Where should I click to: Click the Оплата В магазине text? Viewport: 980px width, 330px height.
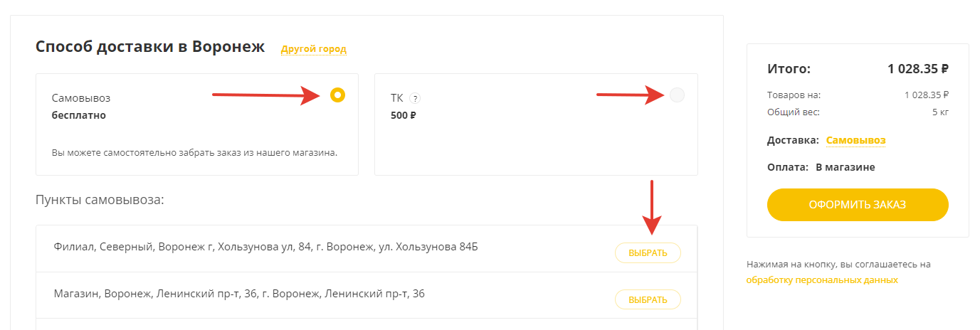tap(821, 167)
